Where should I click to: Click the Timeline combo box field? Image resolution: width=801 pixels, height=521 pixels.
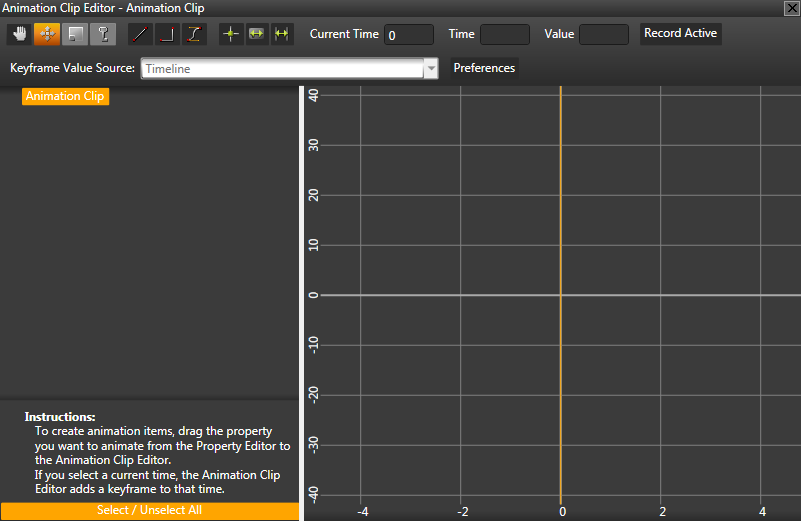282,69
